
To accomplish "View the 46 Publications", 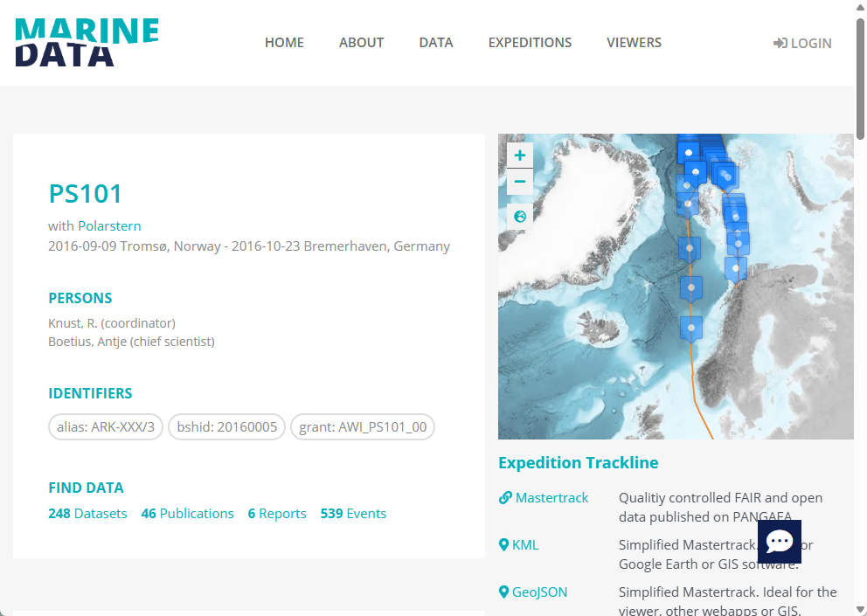I will tap(187, 514).
